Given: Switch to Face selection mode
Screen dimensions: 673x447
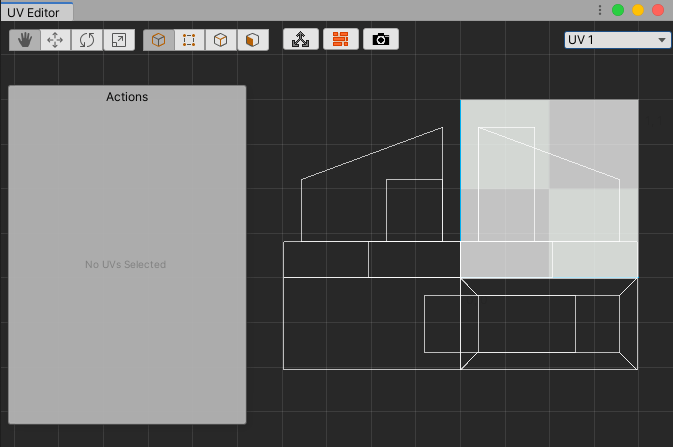Looking at the screenshot, I should point(252,40).
